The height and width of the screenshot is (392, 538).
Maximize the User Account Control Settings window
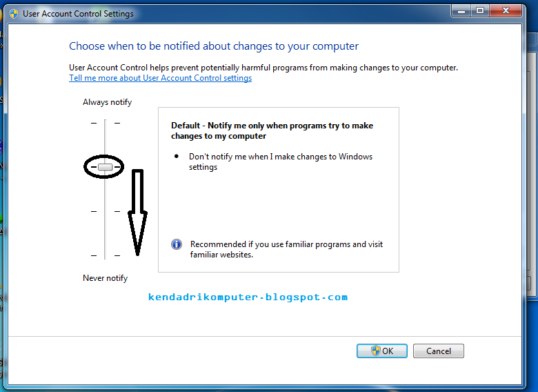click(480, 11)
